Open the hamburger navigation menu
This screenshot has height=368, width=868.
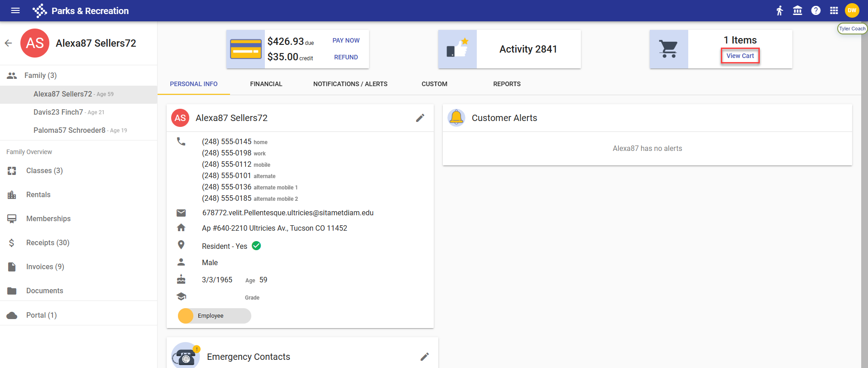click(15, 10)
